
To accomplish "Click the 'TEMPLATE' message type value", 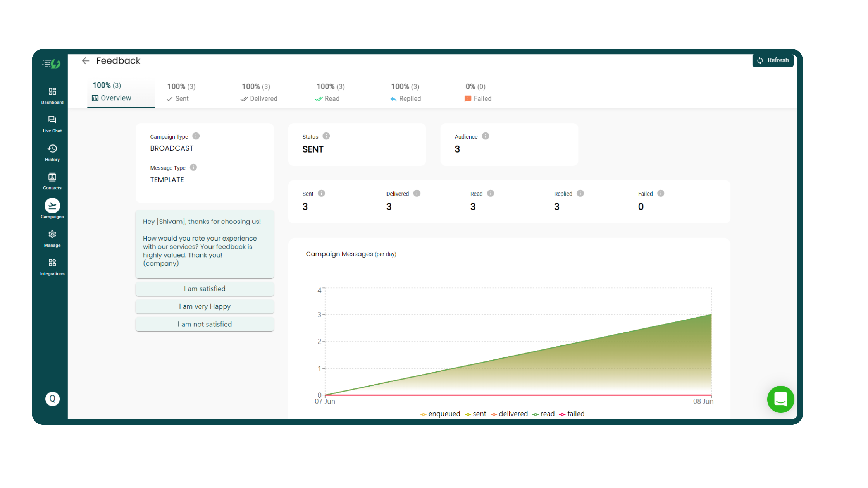I will (x=167, y=180).
